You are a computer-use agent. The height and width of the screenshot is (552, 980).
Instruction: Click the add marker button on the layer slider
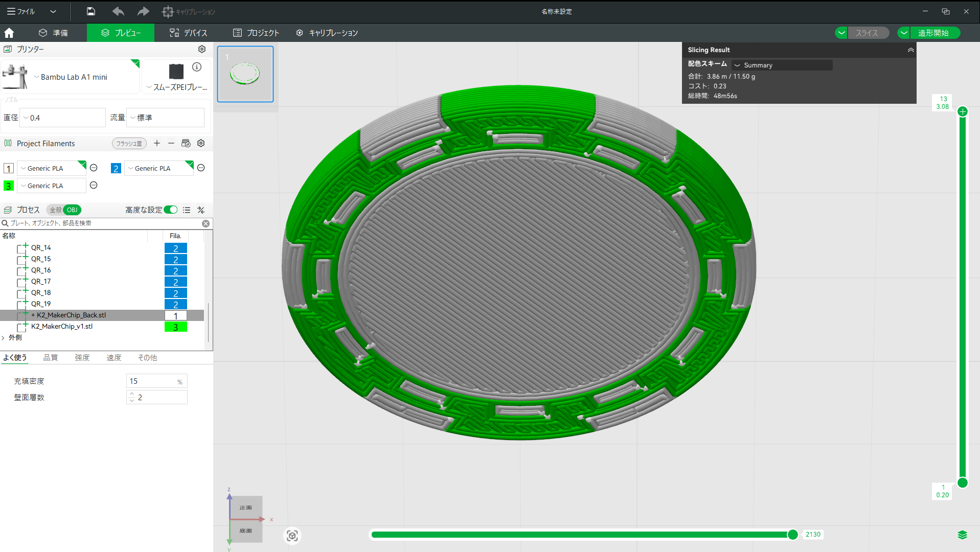[x=963, y=111]
